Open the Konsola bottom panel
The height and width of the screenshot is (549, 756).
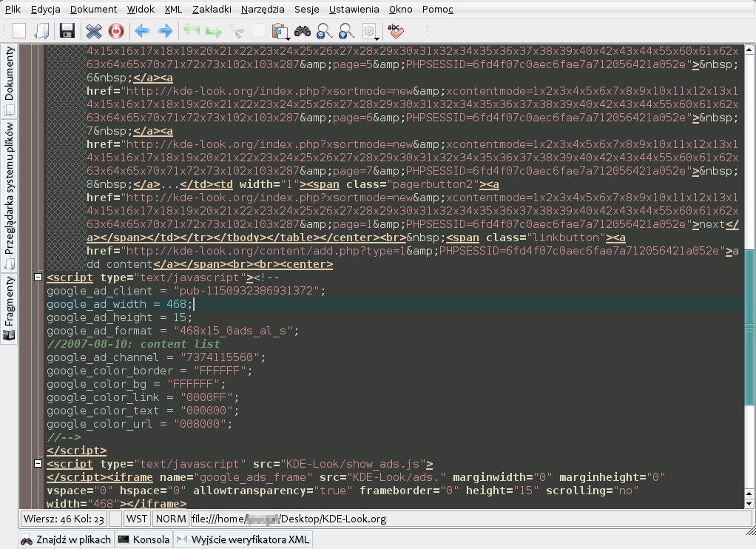[144, 539]
